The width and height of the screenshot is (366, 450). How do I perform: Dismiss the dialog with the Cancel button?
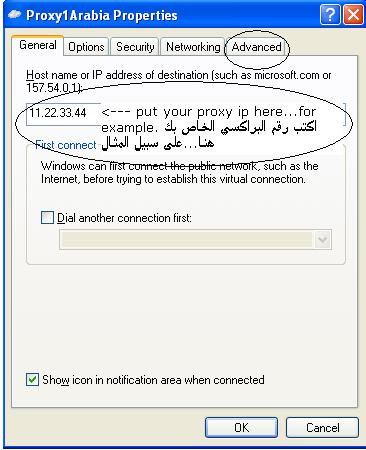tap(322, 428)
